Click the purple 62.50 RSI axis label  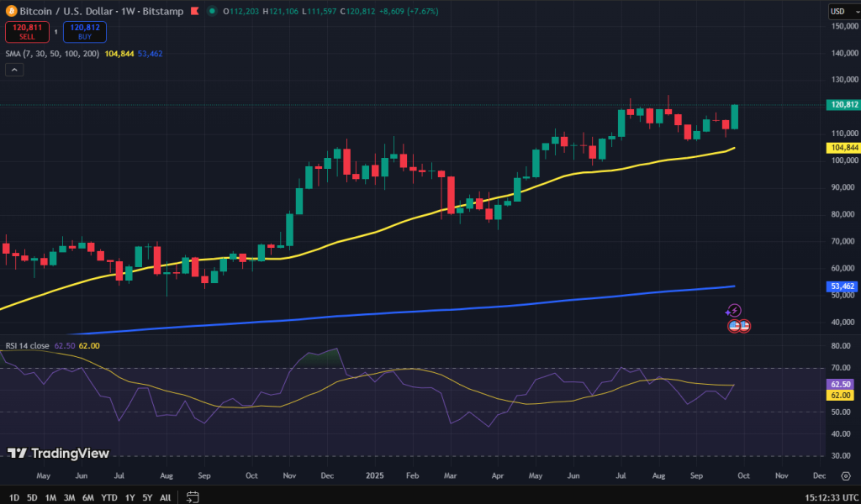[840, 385]
